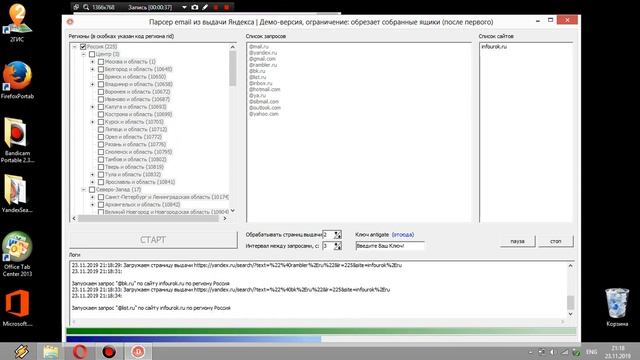Click the ENG language indicator

tap(591, 352)
